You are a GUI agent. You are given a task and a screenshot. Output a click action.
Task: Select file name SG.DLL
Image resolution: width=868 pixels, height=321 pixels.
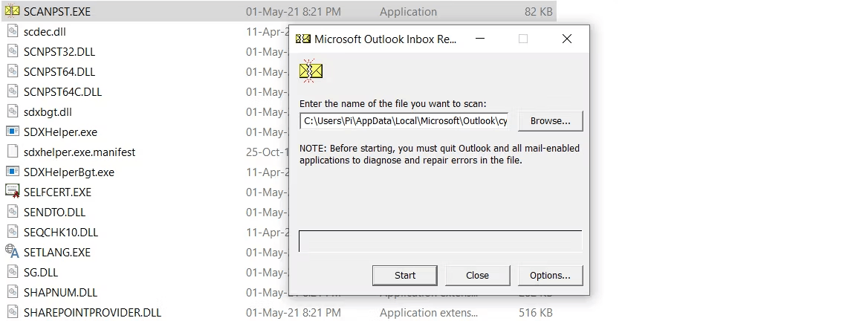click(40, 272)
